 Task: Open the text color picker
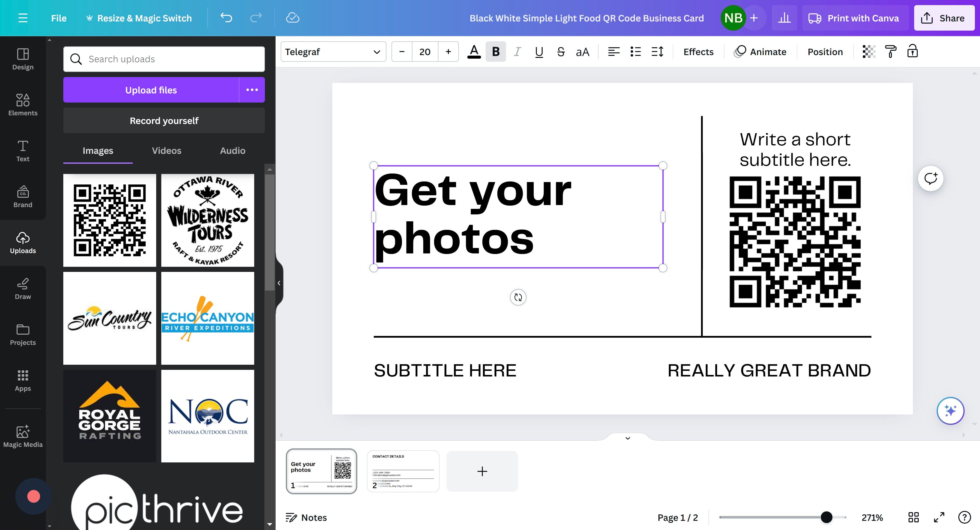coord(474,52)
